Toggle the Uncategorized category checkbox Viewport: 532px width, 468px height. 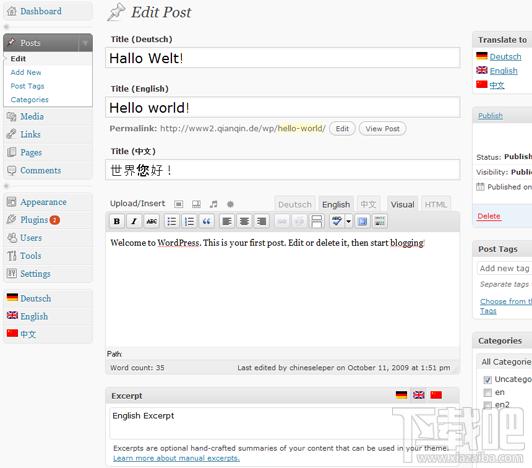pyautogui.click(x=488, y=379)
